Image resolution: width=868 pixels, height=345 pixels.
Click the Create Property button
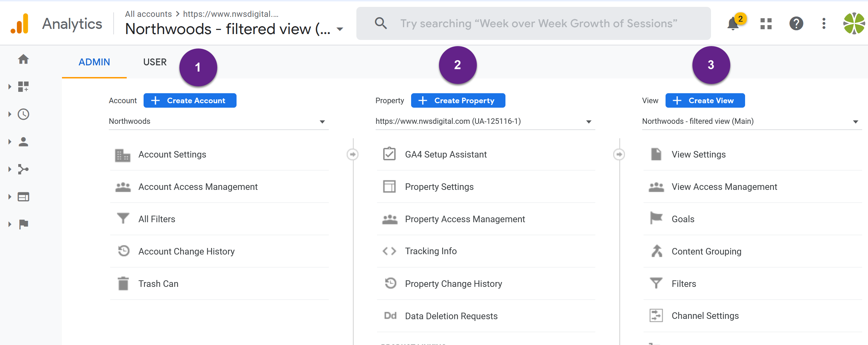click(458, 100)
